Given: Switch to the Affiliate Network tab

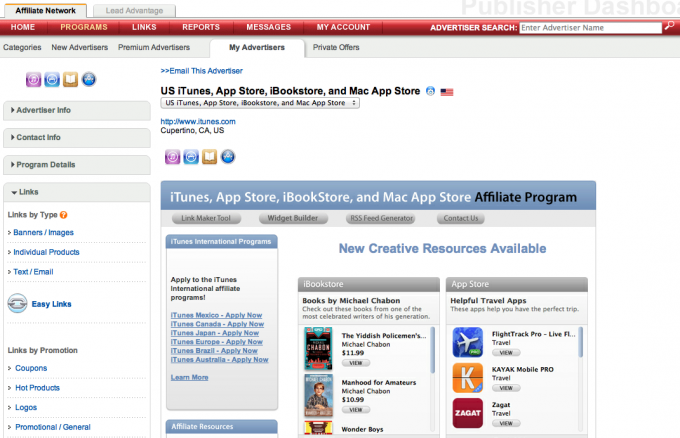Looking at the screenshot, I should [x=45, y=10].
